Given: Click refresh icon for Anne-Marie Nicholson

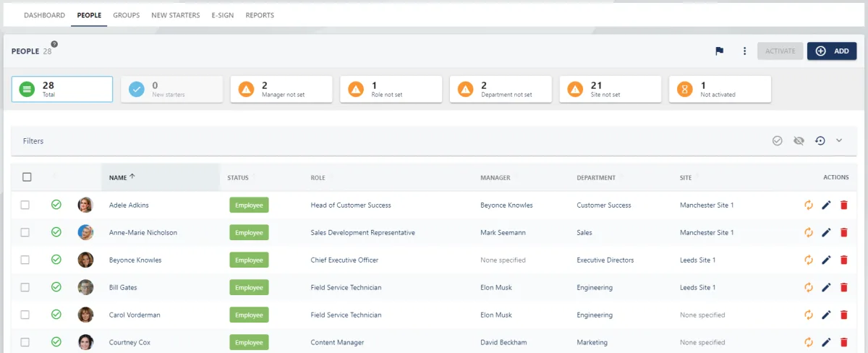Looking at the screenshot, I should point(809,233).
